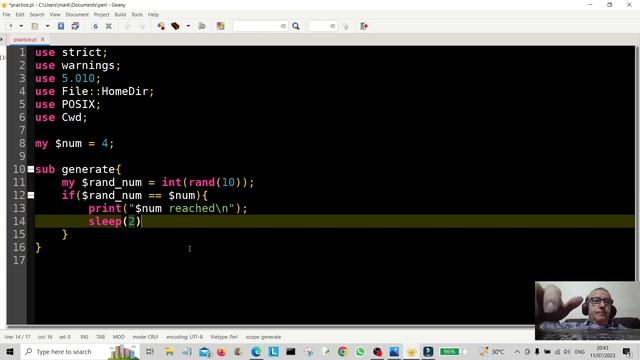Save the current file with Save icon
This screenshot has width=640, height=360.
(61, 26)
